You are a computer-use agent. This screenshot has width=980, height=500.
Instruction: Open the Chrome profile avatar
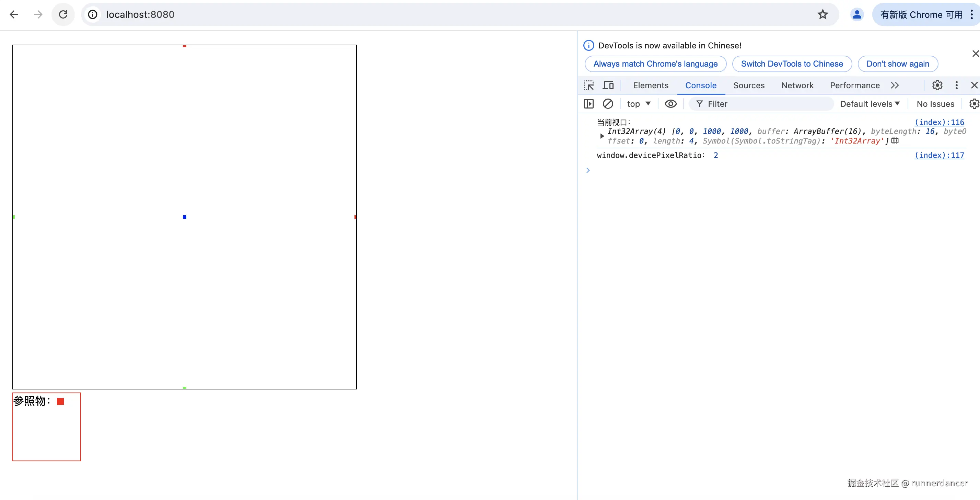[857, 14]
